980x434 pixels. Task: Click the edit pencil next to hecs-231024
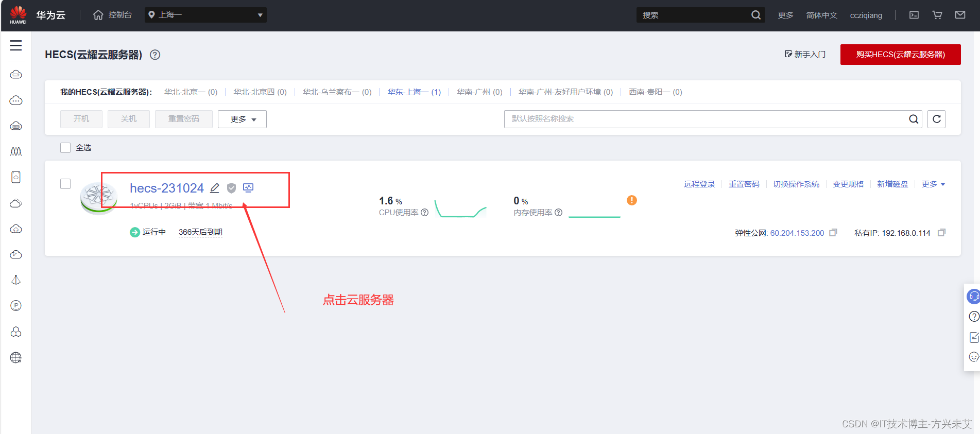pyautogui.click(x=215, y=188)
